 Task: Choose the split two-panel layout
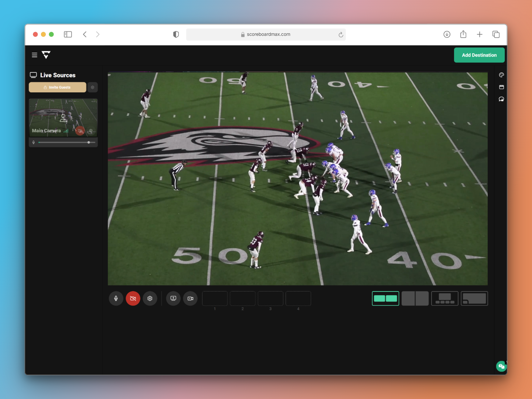coord(415,299)
